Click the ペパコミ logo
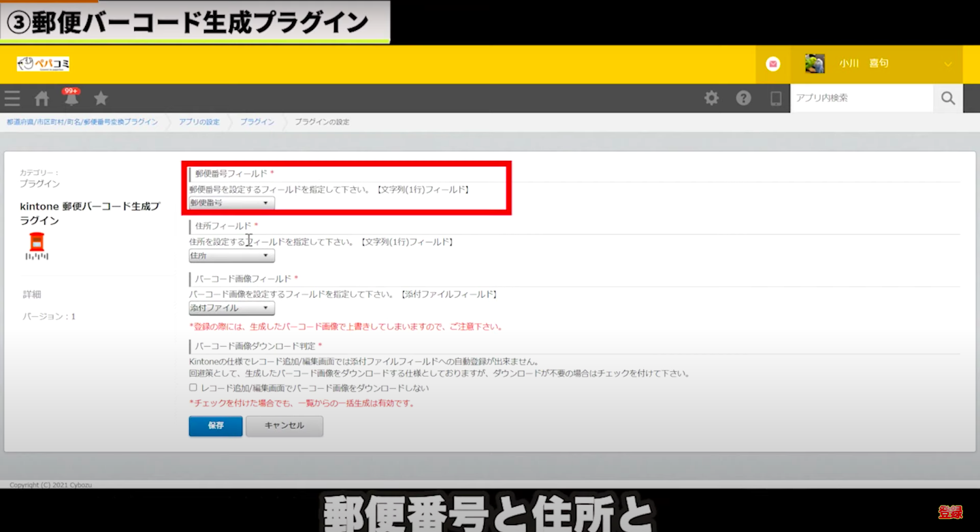Image resolution: width=980 pixels, height=532 pixels. pos(43,64)
